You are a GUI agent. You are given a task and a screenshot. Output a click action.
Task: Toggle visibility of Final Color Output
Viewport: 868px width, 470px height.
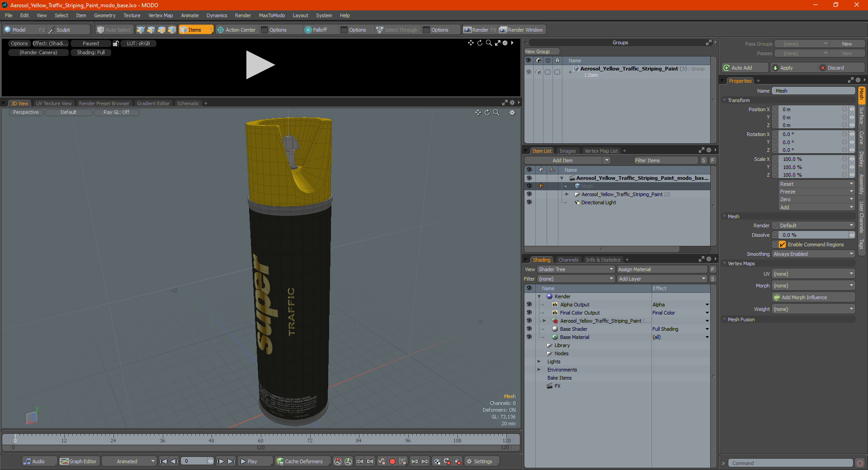pos(529,313)
